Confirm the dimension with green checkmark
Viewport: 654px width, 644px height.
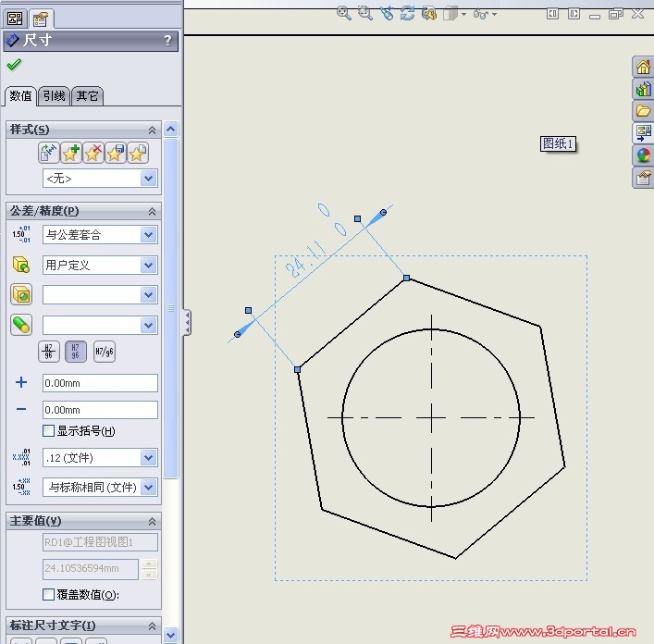pyautogui.click(x=14, y=65)
